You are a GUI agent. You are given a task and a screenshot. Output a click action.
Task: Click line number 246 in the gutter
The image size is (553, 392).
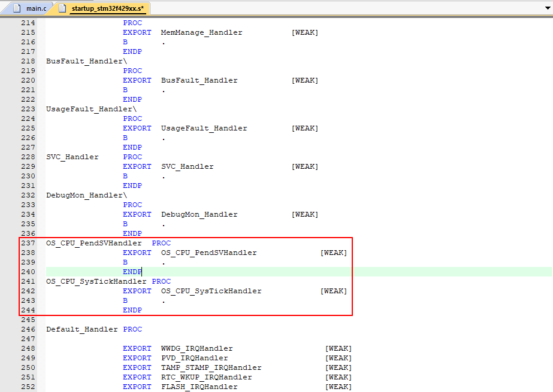[28, 329]
